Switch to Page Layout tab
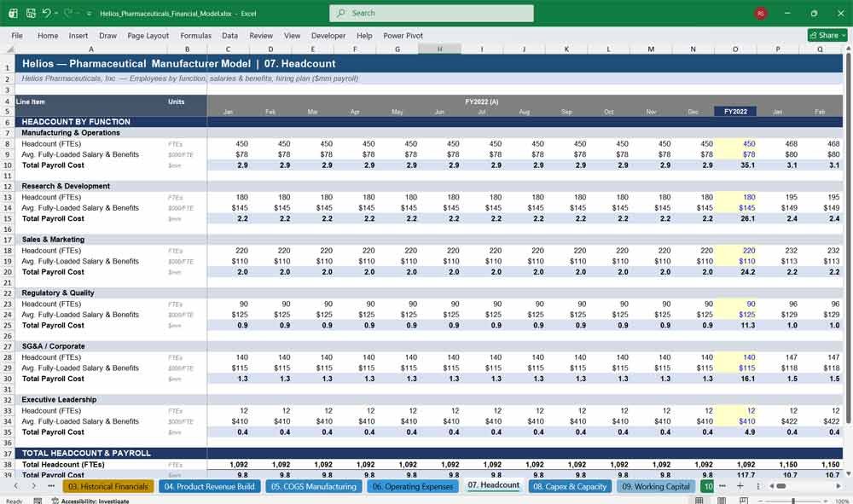The image size is (853, 504). (148, 35)
